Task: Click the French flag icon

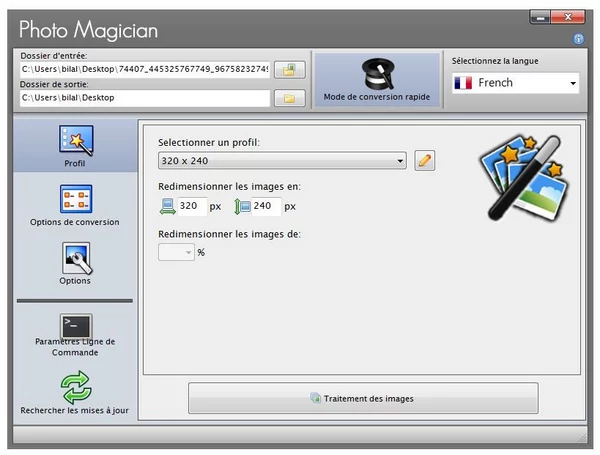Action: pyautogui.click(x=463, y=83)
